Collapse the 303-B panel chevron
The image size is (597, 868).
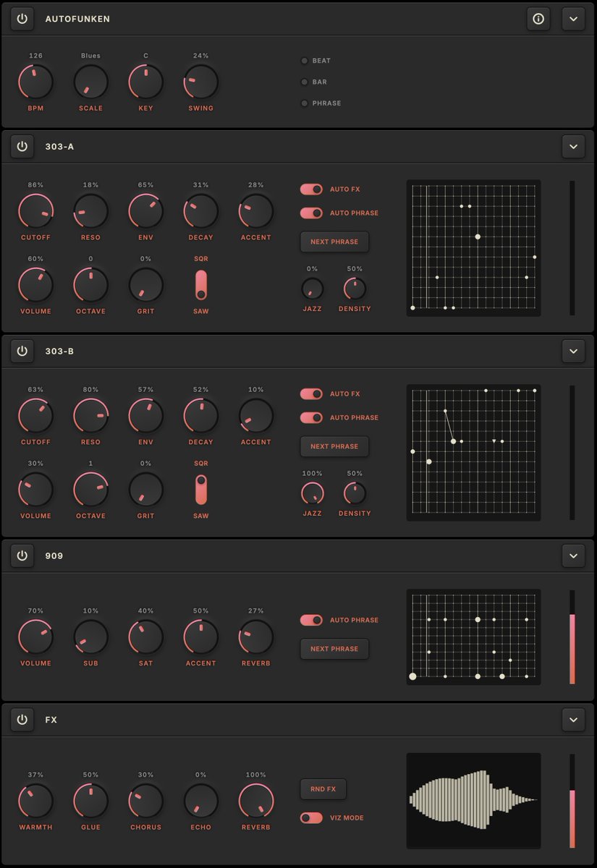click(573, 351)
